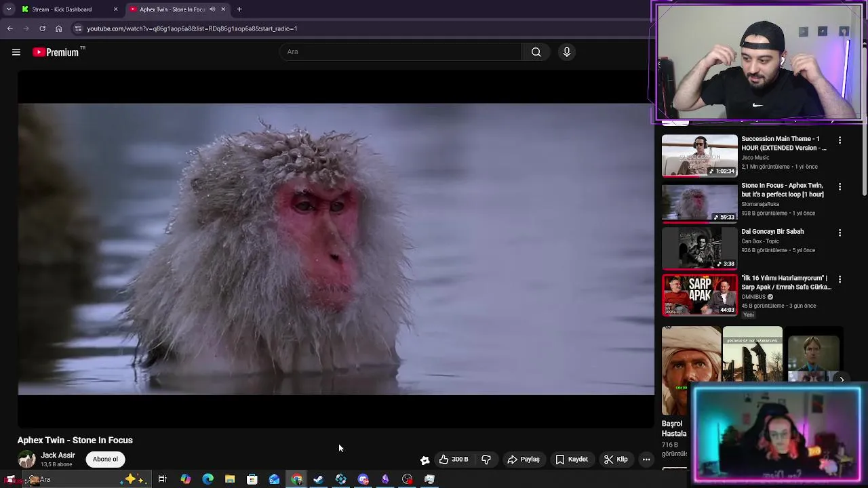Like the video with 300 B likes
868x488 pixels.
pos(454,460)
